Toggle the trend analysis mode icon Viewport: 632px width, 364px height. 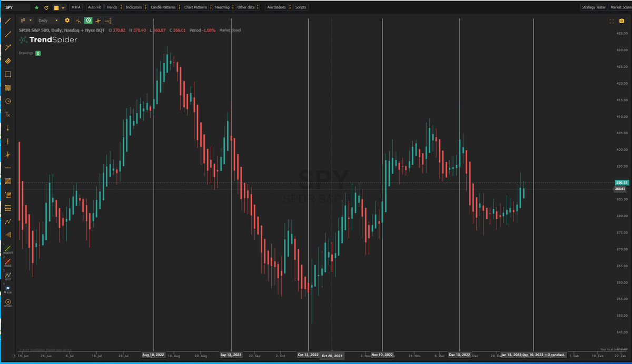78,21
